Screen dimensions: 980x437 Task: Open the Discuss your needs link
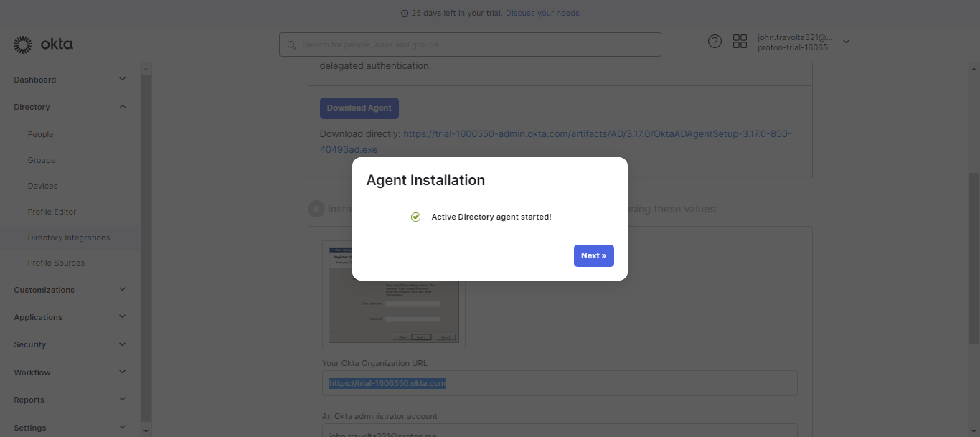[542, 13]
